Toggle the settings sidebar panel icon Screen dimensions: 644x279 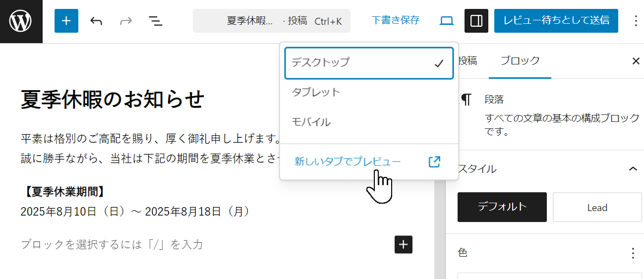pyautogui.click(x=476, y=21)
